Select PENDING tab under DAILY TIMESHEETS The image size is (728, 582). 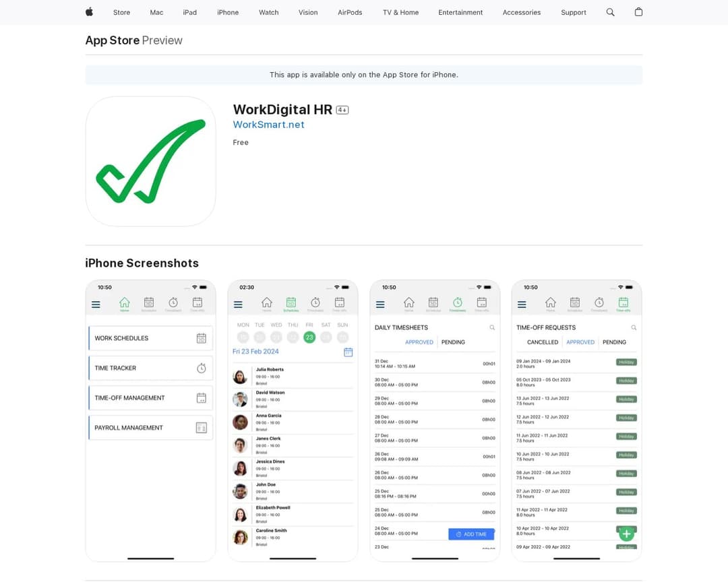[453, 342]
